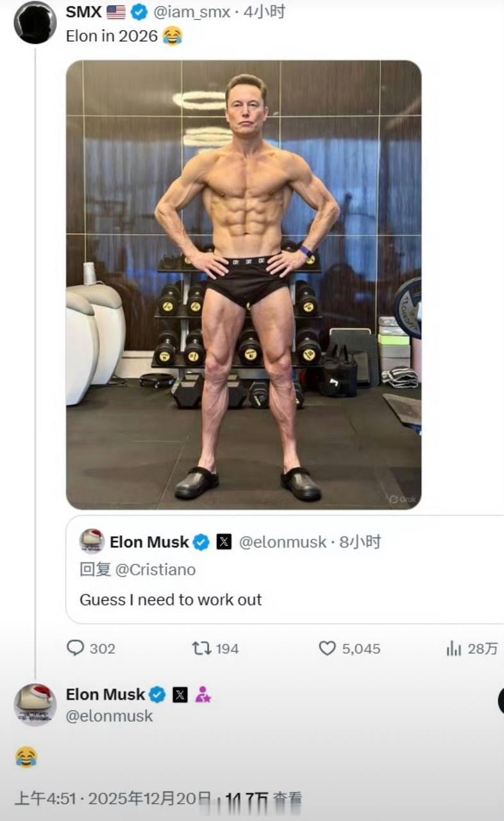Open view stats icon showing 28万

(x=454, y=648)
